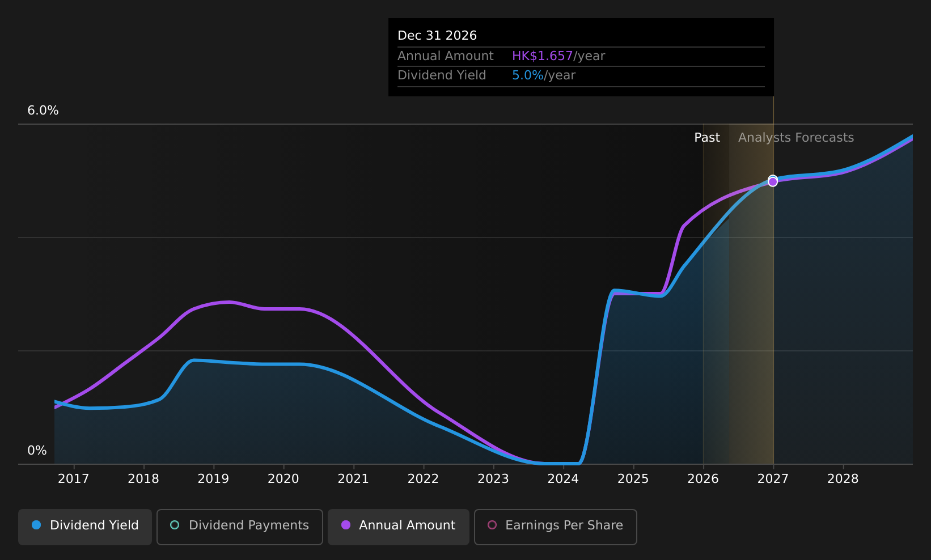
Task: Click the 2027 x-axis year label
Action: click(773, 479)
